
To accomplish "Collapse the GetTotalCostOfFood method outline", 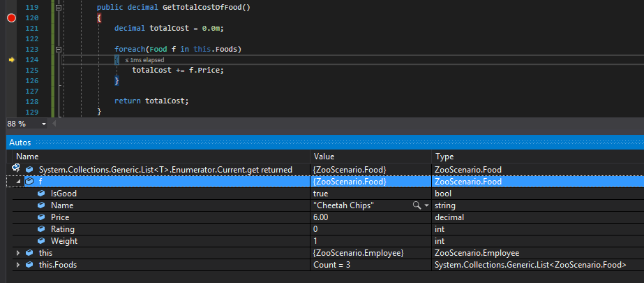I will (x=59, y=7).
